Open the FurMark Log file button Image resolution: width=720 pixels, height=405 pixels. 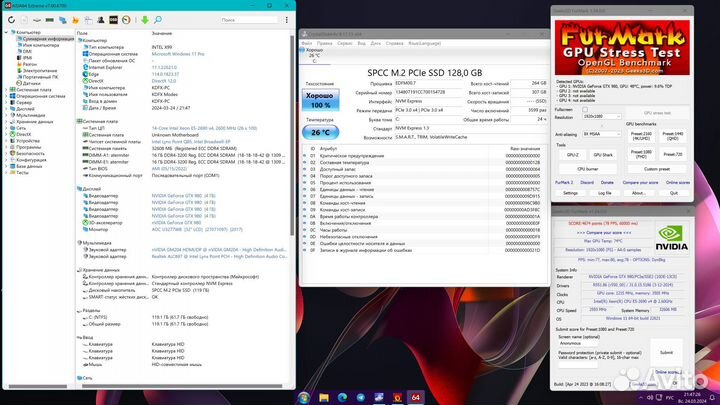tap(605, 193)
